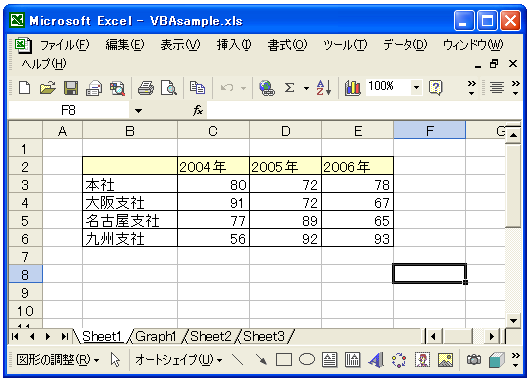
Task: Click the Save floppy disk icon
Action: [x=71, y=88]
